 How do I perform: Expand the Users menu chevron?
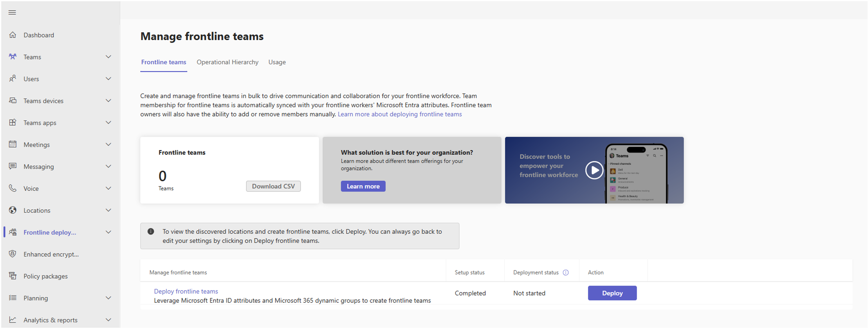tap(108, 79)
